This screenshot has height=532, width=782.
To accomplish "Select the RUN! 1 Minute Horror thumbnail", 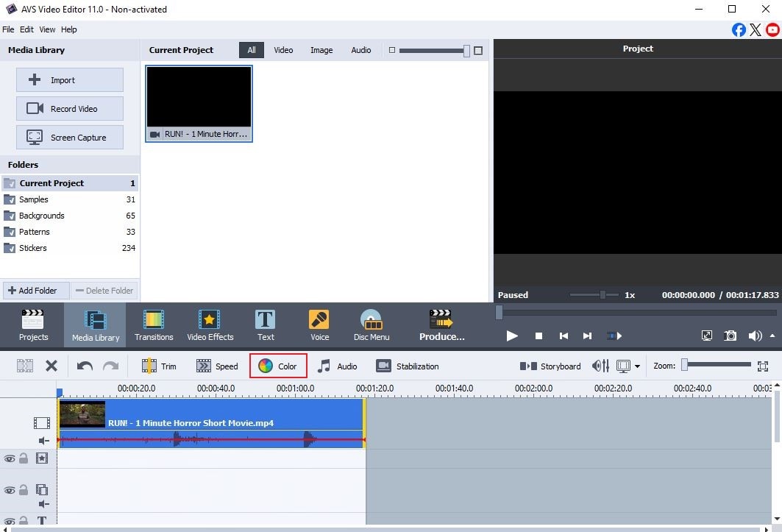I will [199, 104].
